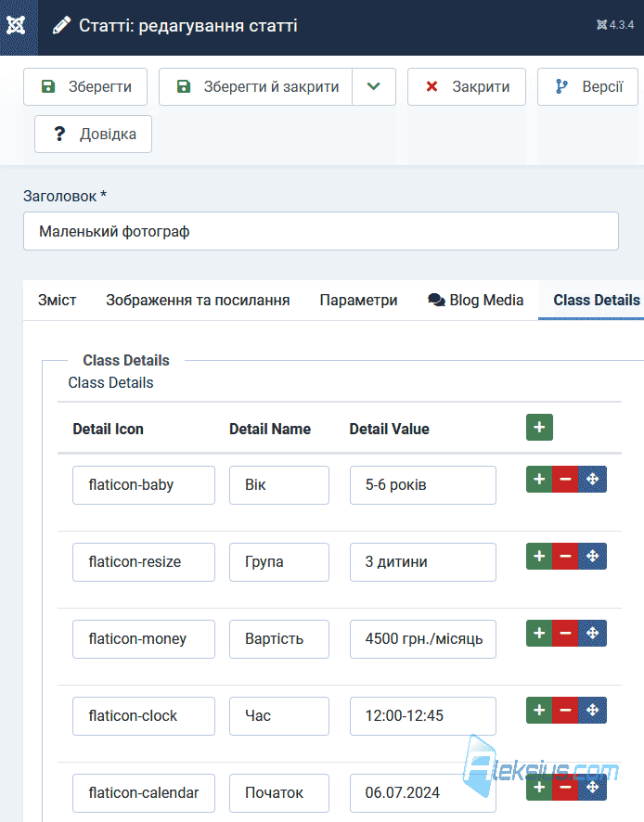The height and width of the screenshot is (822, 644).
Task: Click the Joomla 4.3.4 version indicator
Action: (x=615, y=25)
